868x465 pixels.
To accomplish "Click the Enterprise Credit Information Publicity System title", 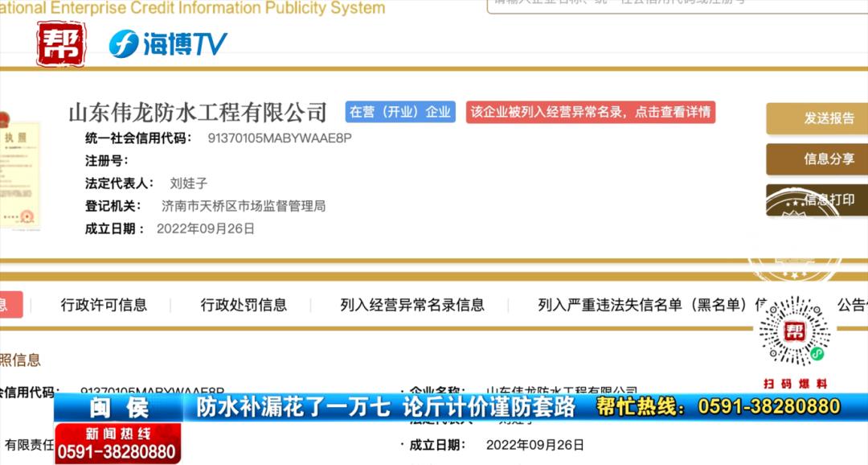I will click(192, 8).
